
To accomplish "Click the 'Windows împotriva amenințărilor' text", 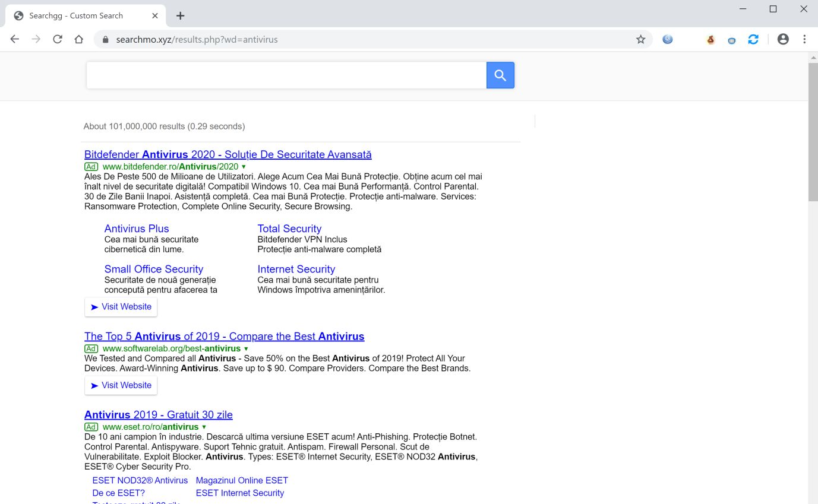I will [x=321, y=290].
